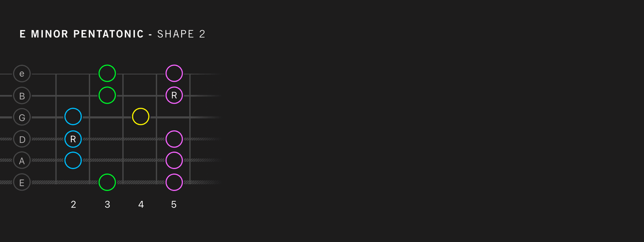This screenshot has height=242, width=644.
Task: Click the G string label circle
Action: coord(22,117)
